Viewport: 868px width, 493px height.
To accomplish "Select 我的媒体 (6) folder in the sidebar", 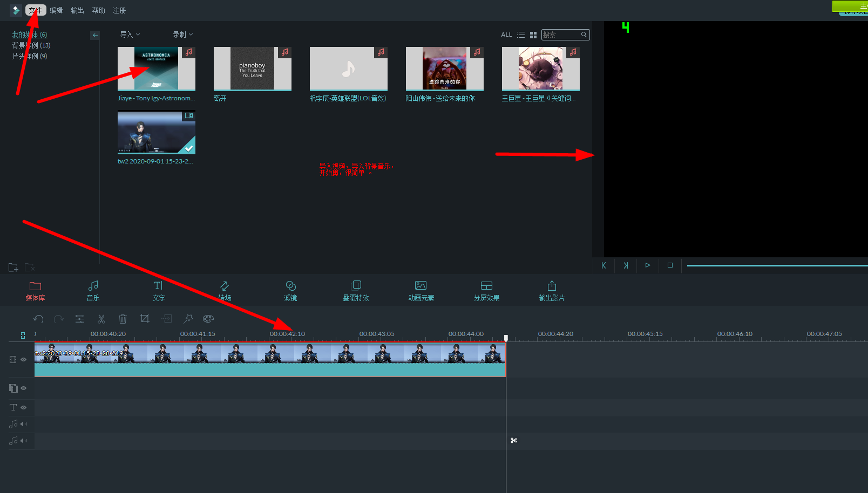I will (30, 35).
